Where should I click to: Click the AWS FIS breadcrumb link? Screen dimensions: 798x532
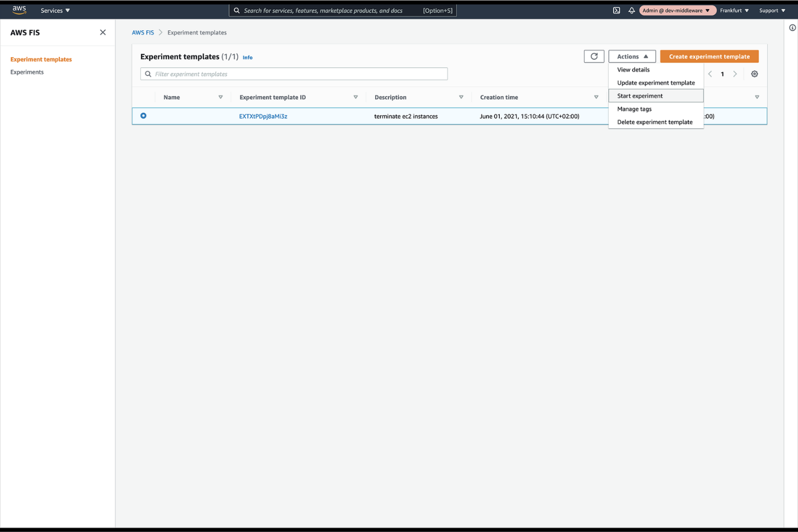click(143, 32)
